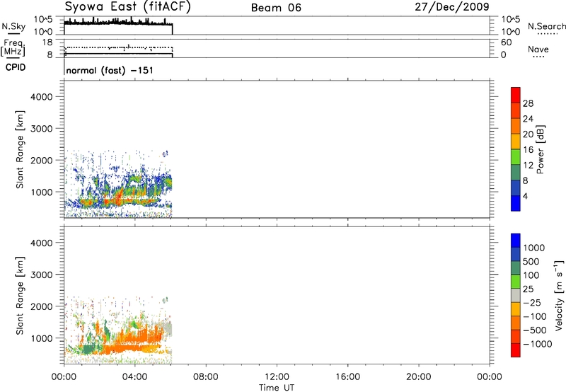Click "Slant Range [km]" label of velocity panel
Image resolution: width=566 pixels, height=392 pixels.
[20, 296]
